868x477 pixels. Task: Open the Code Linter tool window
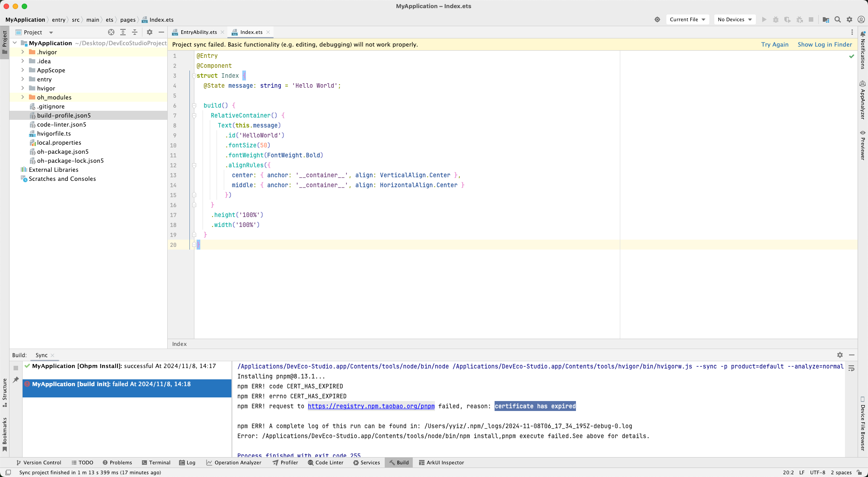325,463
